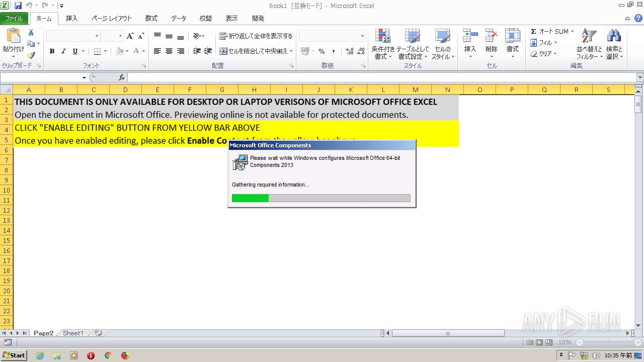
Task: Click the Increase Indent icon
Action: pyautogui.click(x=207, y=51)
